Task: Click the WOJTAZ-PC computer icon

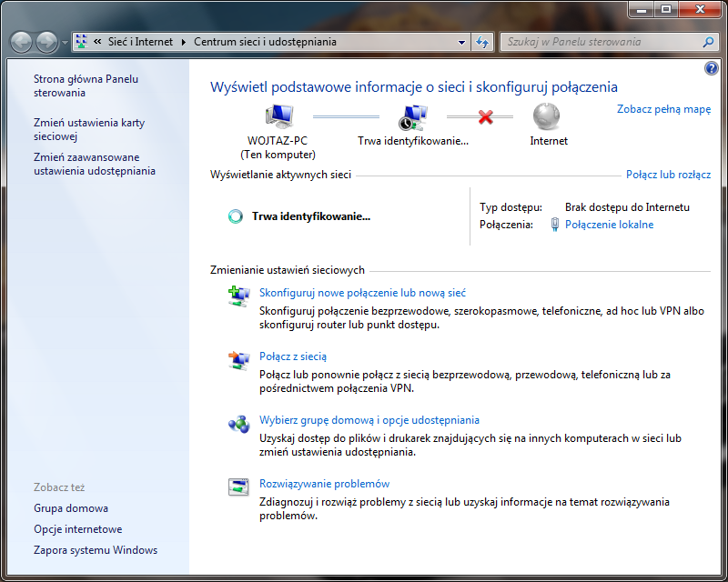Action: [279, 116]
